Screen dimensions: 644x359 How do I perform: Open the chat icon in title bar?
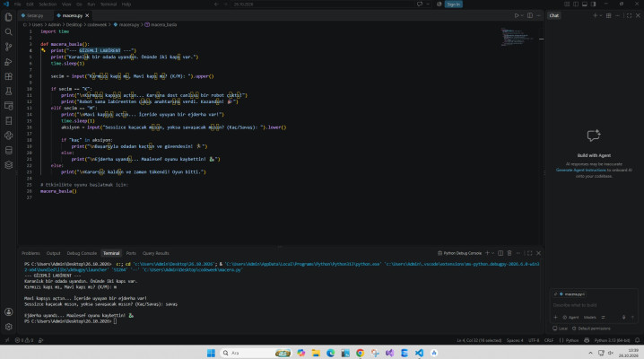point(420,4)
